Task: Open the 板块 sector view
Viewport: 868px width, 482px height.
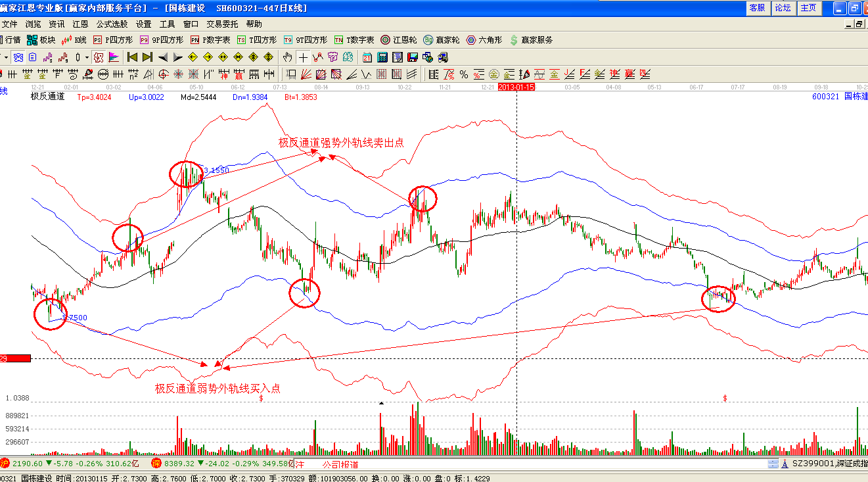Action: click(x=41, y=40)
